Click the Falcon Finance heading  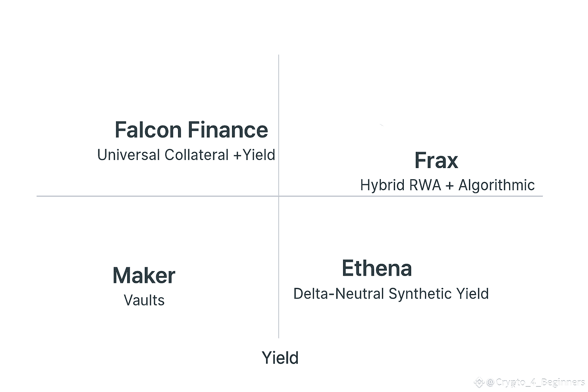coord(191,130)
